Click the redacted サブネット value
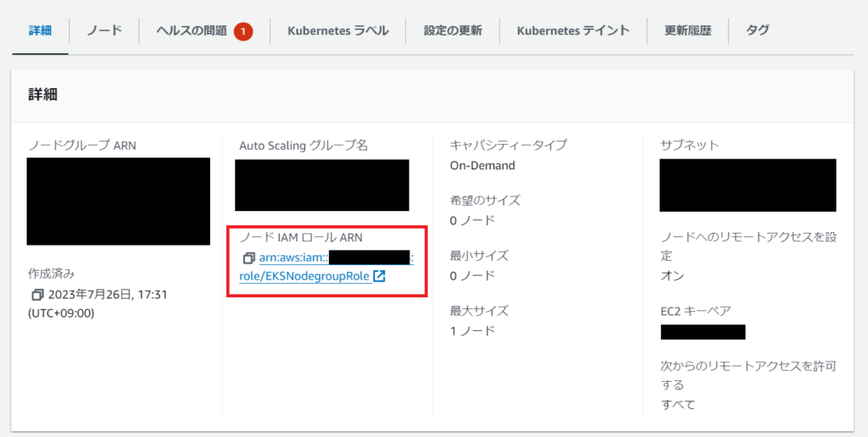The width and height of the screenshot is (868, 437). 748,185
